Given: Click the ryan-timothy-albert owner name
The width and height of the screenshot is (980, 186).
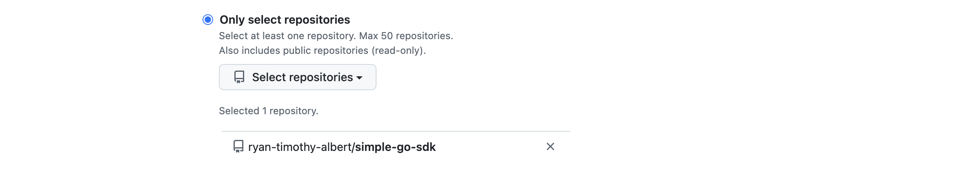Looking at the screenshot, I should point(299,147).
